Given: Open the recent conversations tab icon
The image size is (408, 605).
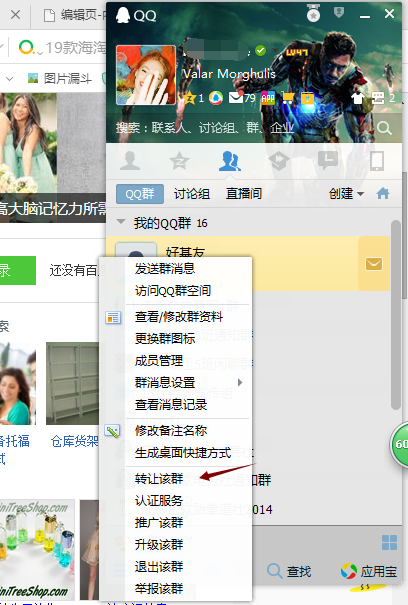Looking at the screenshot, I should pos(328,161).
